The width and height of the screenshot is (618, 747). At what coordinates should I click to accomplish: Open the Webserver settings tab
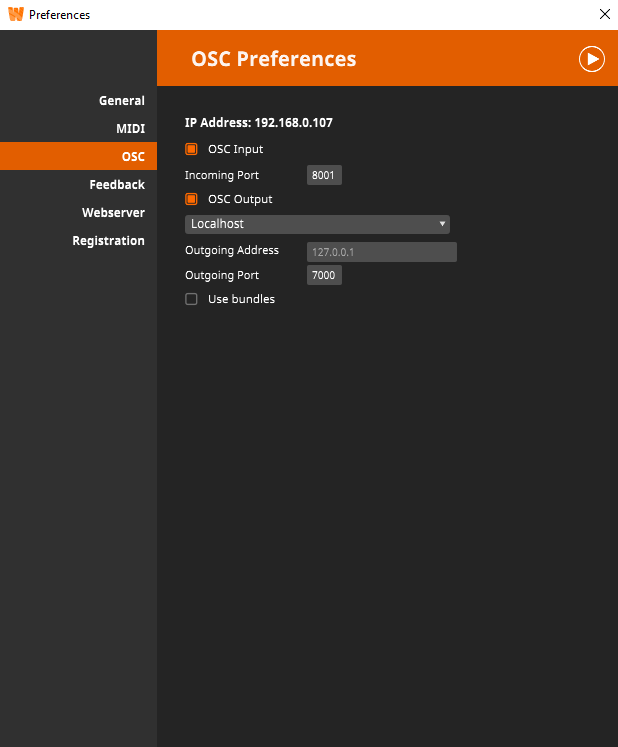[113, 213]
